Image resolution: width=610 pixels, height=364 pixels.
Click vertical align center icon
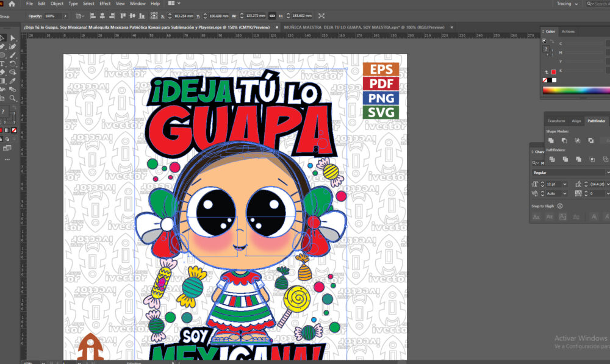tap(132, 16)
